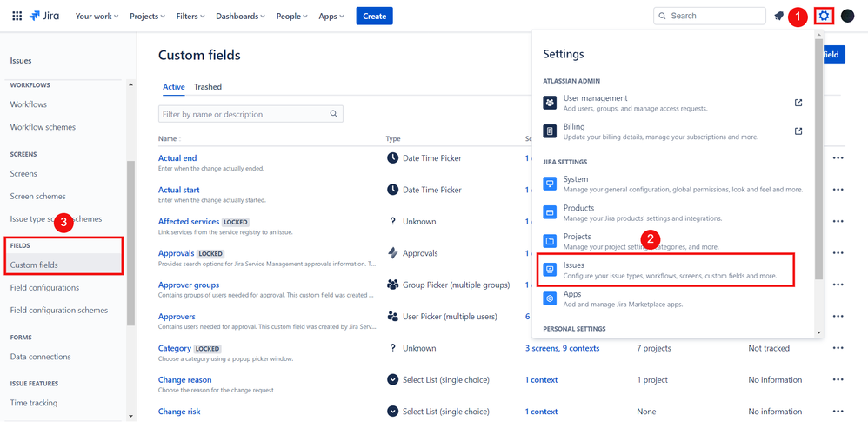Switch to the Trashed tab
Screen dimensions: 868x422
tap(208, 87)
